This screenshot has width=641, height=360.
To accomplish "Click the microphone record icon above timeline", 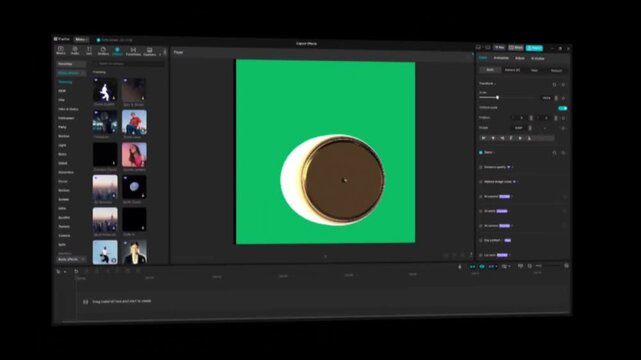I will click(459, 266).
